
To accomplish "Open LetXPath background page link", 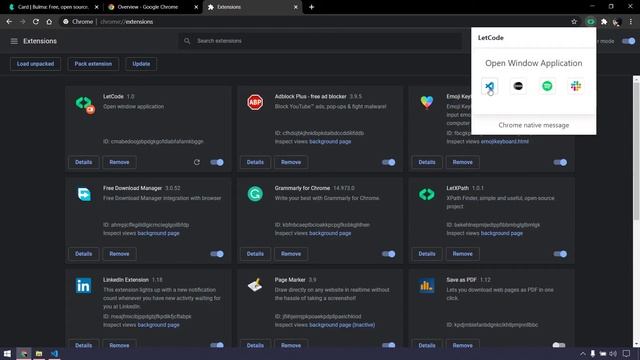I will [502, 233].
